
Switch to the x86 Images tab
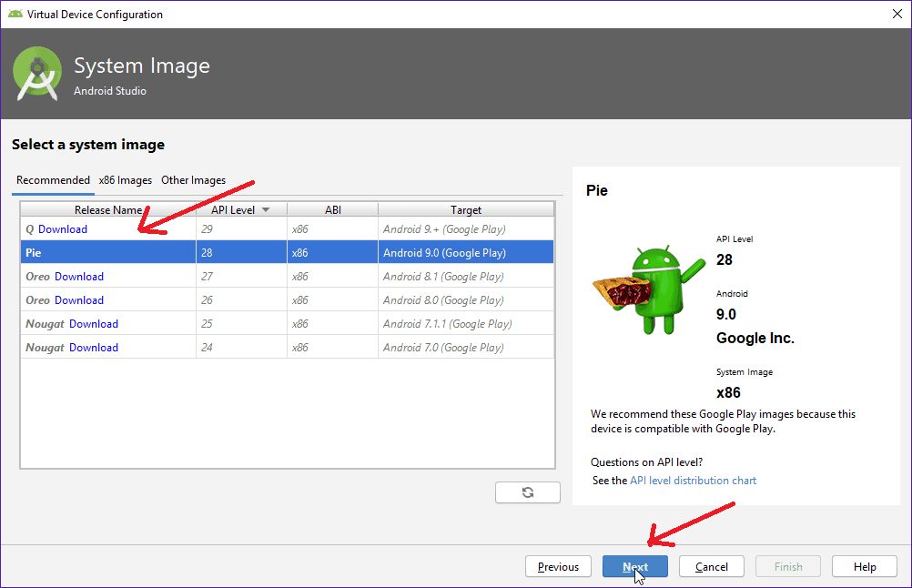tap(125, 180)
